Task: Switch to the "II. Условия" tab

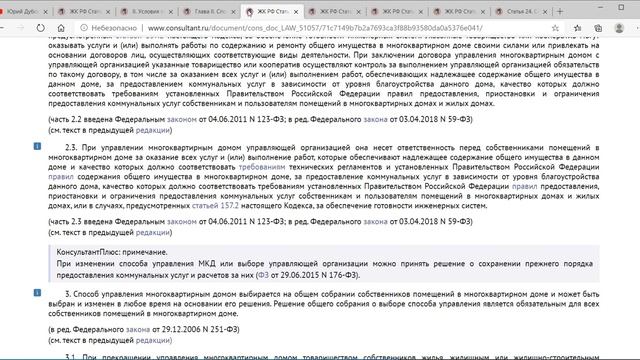Action: click(147, 11)
